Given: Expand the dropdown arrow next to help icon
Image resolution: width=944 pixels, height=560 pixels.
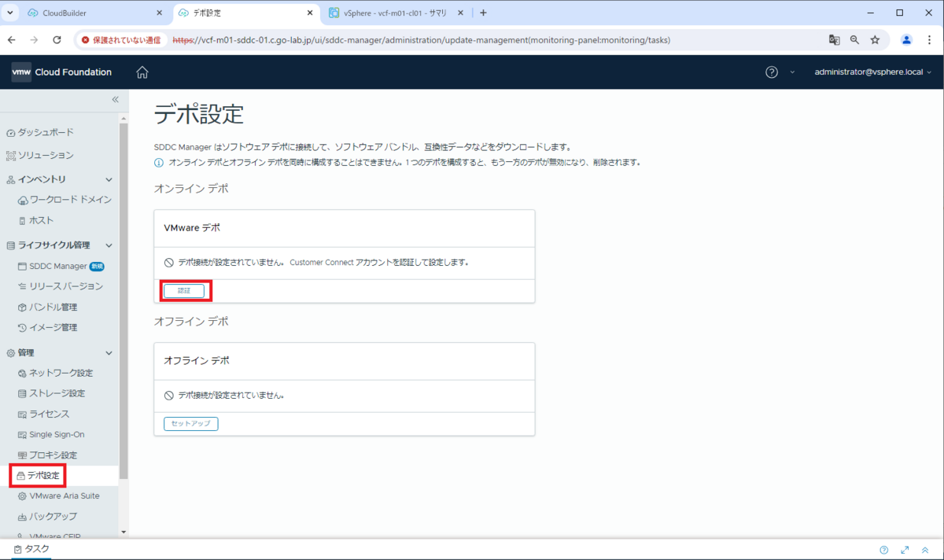Looking at the screenshot, I should point(792,72).
